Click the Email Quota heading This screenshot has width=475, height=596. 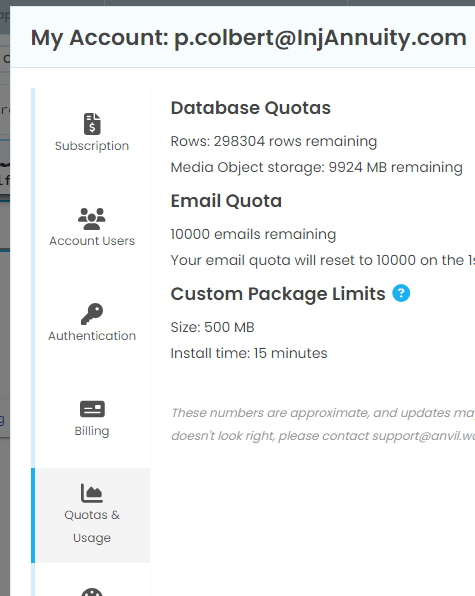(226, 201)
